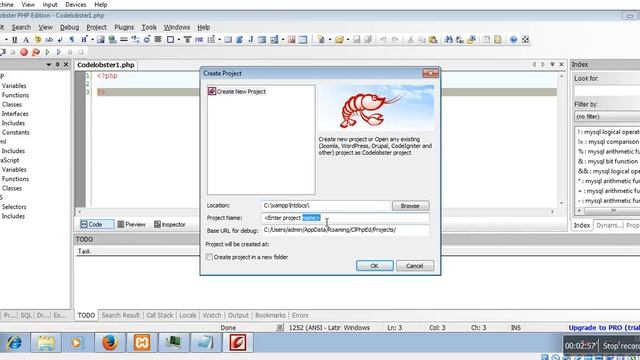
Task: Open XAMPP from the taskbar
Action: [142, 342]
